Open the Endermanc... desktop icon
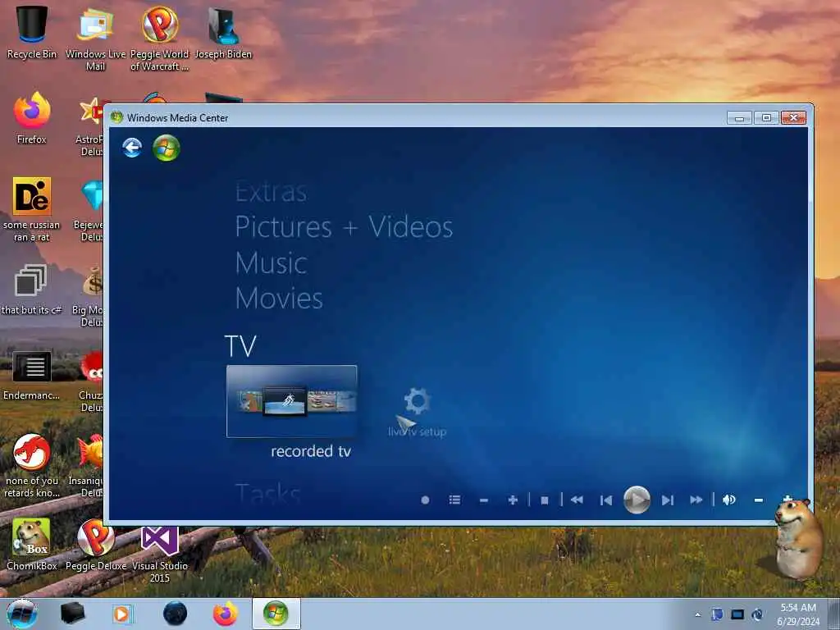Screen dimensions: 840x630 pyautogui.click(x=32, y=375)
